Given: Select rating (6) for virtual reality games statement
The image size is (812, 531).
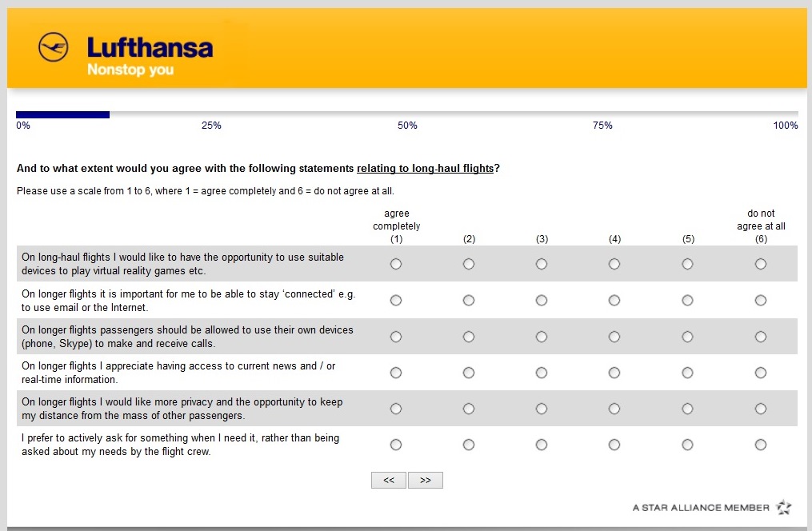Looking at the screenshot, I should (x=761, y=264).
